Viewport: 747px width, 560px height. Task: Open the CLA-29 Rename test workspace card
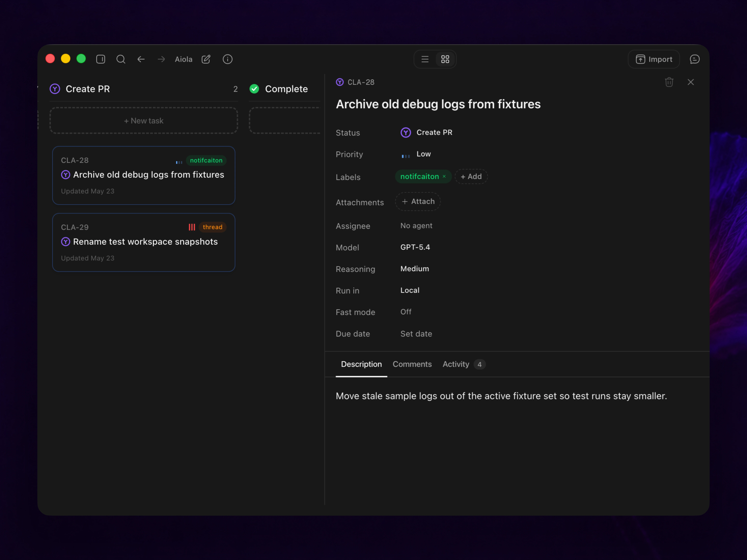144,242
